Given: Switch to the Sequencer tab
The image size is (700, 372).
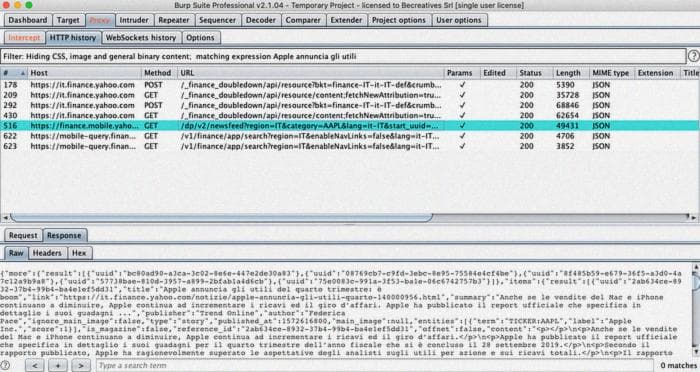Looking at the screenshot, I should (217, 20).
